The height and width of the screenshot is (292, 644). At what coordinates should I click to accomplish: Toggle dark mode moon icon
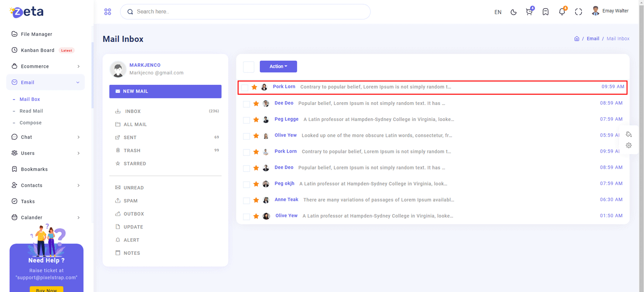(x=513, y=12)
